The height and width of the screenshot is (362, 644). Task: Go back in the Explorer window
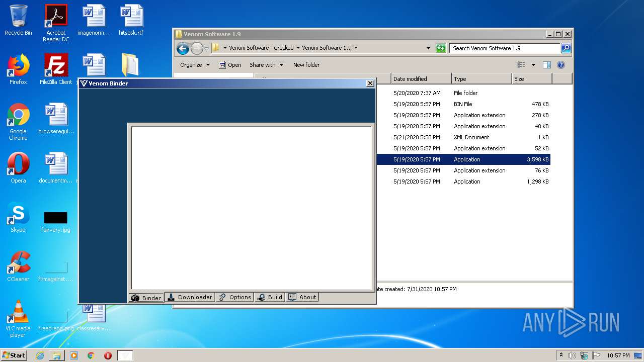tap(183, 48)
